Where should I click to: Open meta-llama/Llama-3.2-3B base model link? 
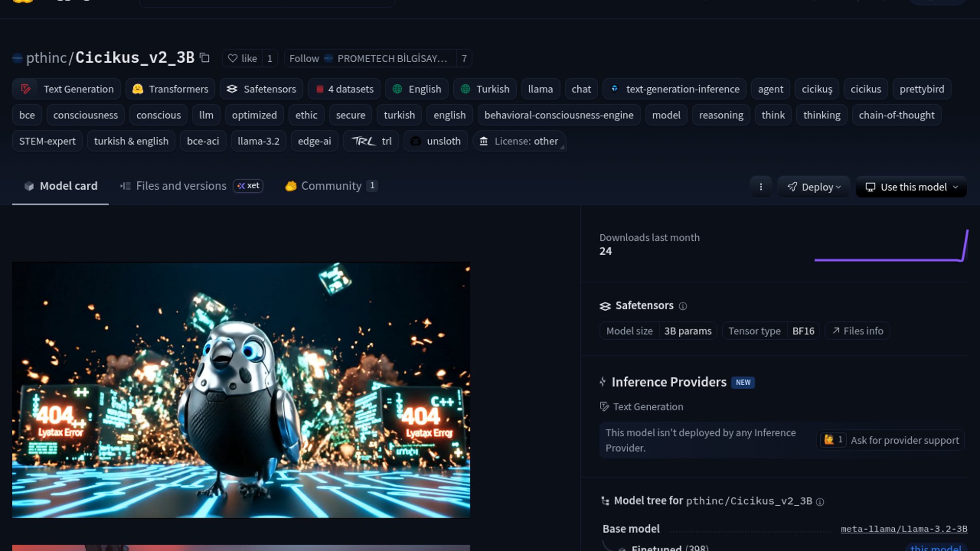[x=903, y=529]
